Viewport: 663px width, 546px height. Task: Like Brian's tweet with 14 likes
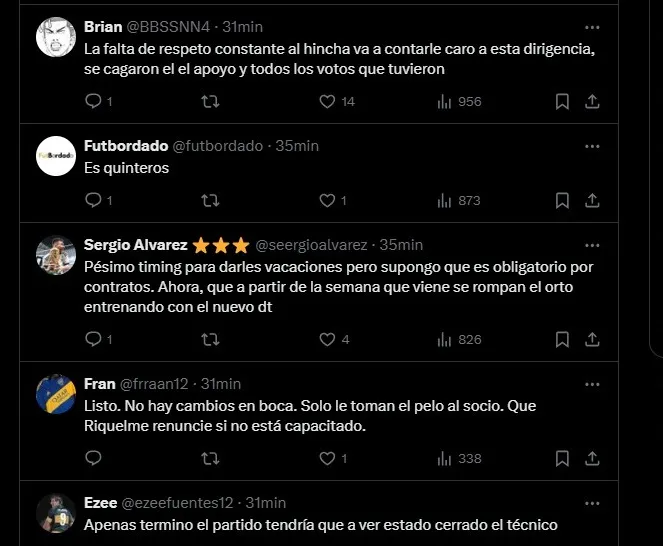pyautogui.click(x=326, y=101)
